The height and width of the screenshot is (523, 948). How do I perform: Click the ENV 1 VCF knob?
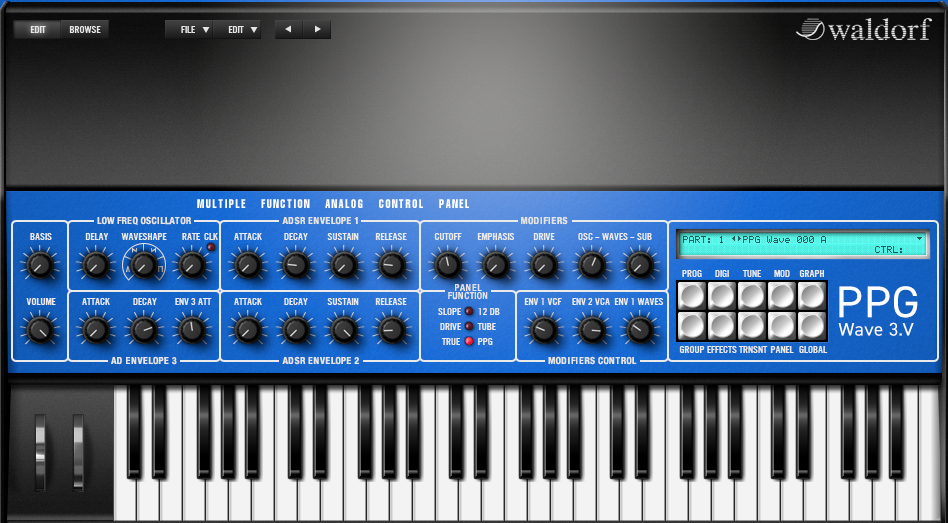click(x=544, y=330)
